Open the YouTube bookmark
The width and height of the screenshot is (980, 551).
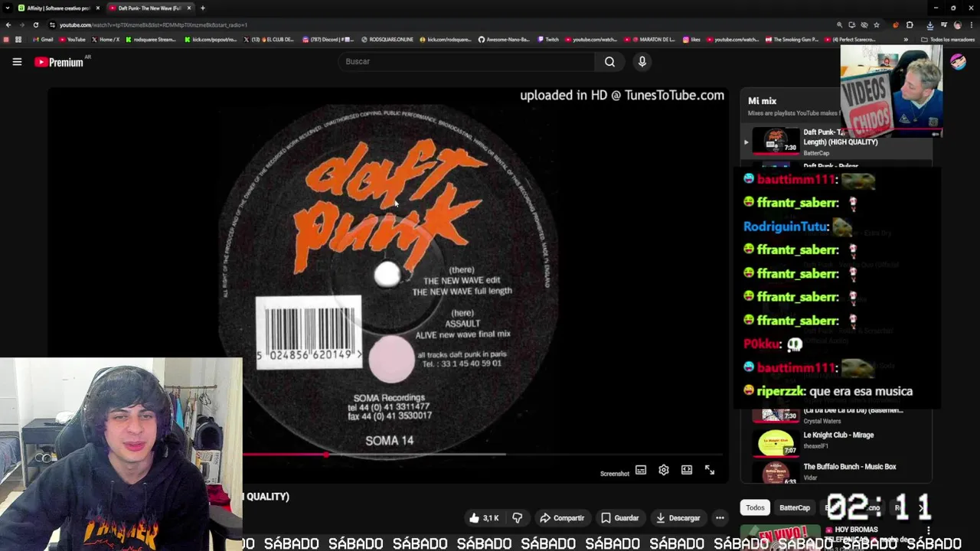[73, 39]
